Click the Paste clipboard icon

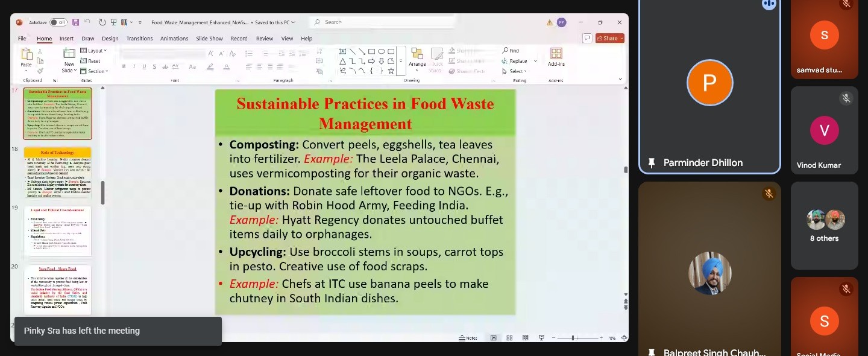[26, 56]
